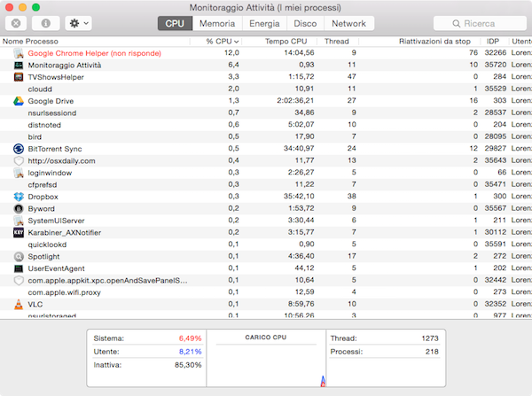This screenshot has width=532, height=396.
Task: Click the osxdaily.com shield icon
Action: pyautogui.click(x=19, y=160)
